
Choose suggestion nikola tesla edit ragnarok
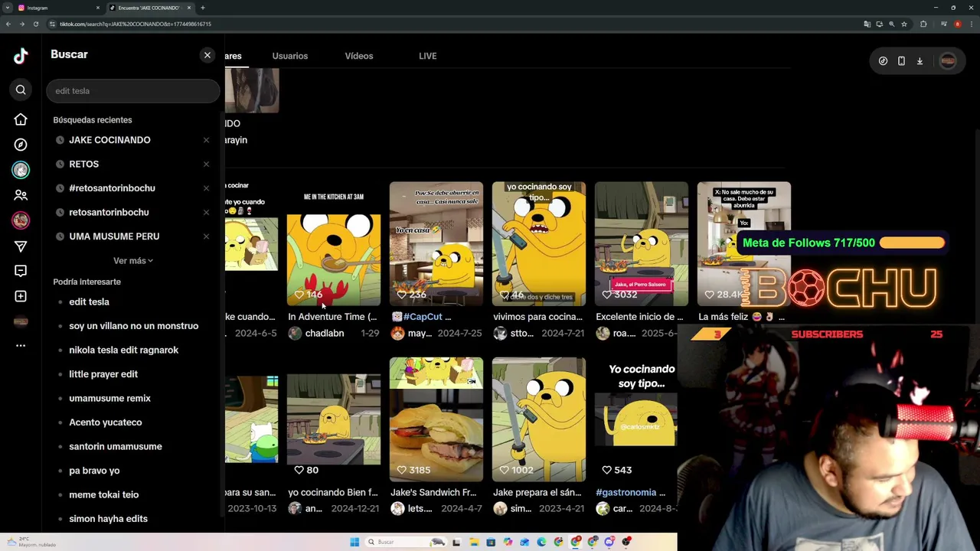tap(123, 350)
